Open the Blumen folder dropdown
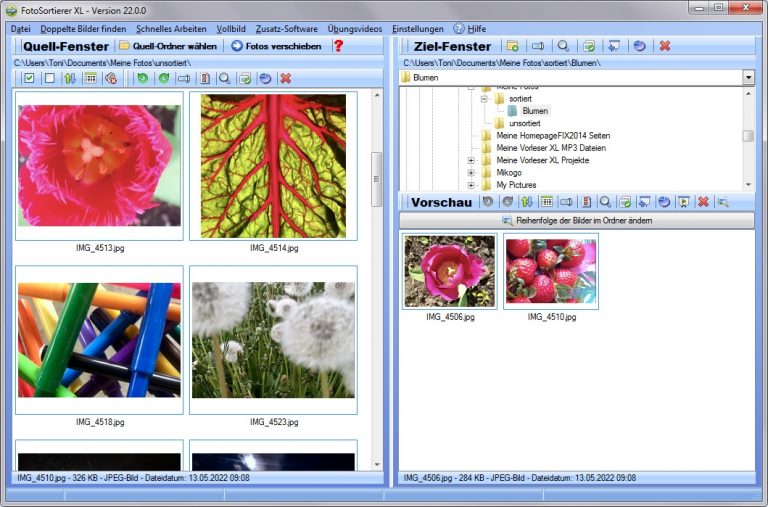Image resolution: width=768 pixels, height=507 pixels. click(748, 77)
